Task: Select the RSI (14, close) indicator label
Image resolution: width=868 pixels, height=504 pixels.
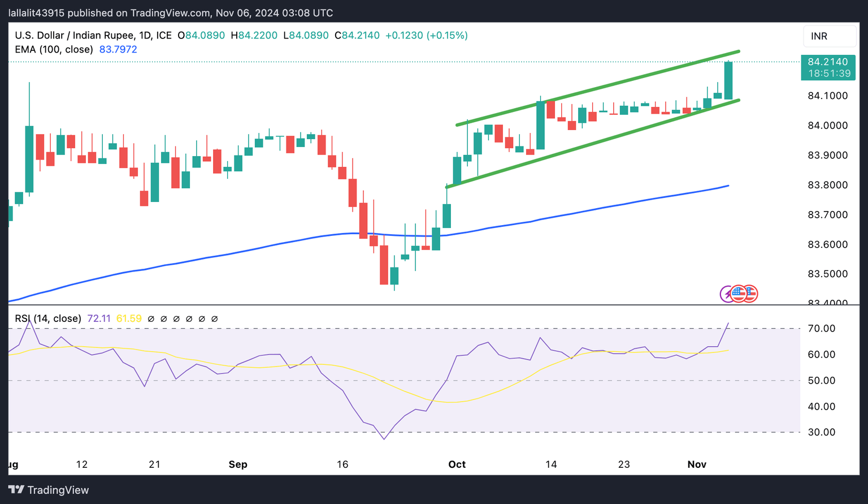Action: pos(48,318)
